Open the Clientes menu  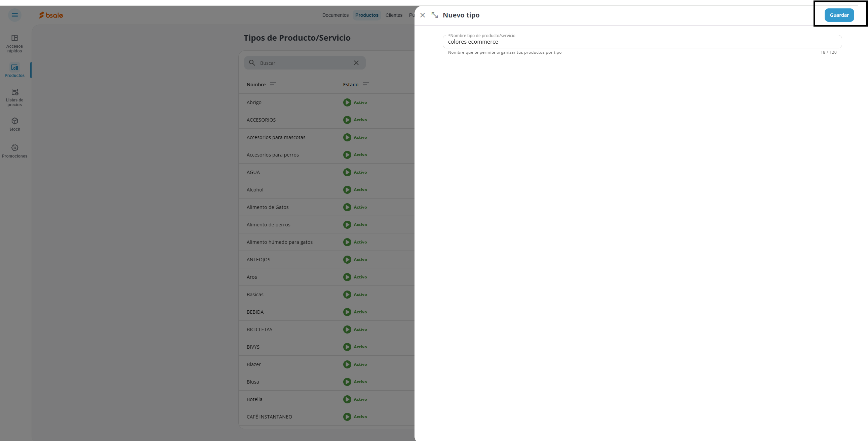click(394, 15)
